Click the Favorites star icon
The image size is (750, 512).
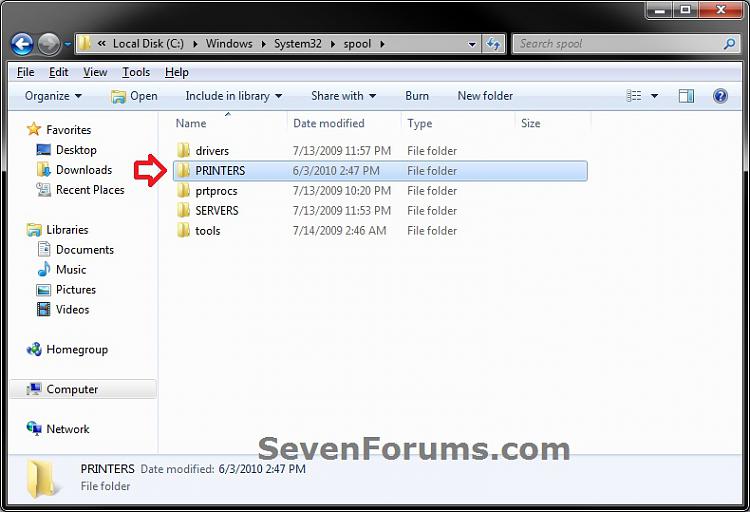coord(33,129)
